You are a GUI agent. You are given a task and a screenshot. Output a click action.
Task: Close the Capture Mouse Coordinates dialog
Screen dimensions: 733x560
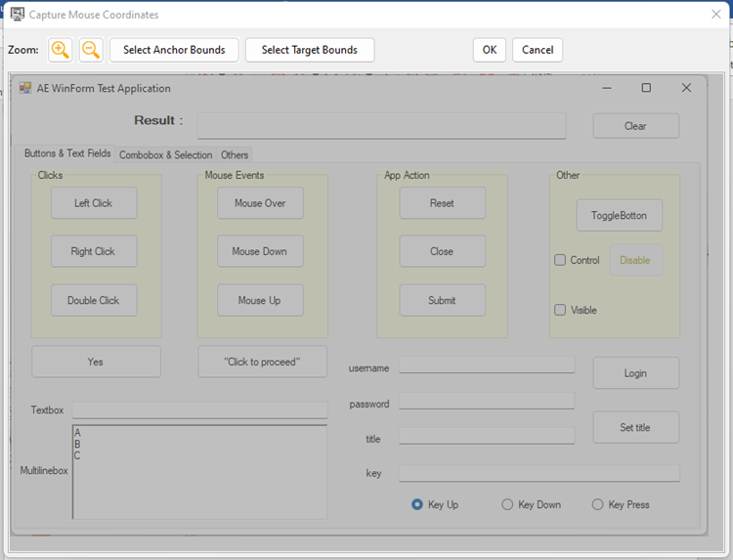pos(716,15)
